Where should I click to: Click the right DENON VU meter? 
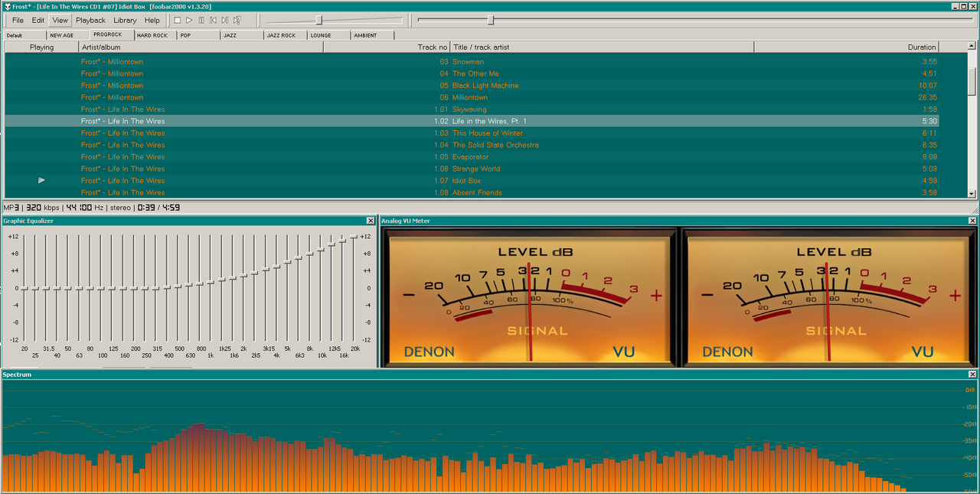click(829, 297)
